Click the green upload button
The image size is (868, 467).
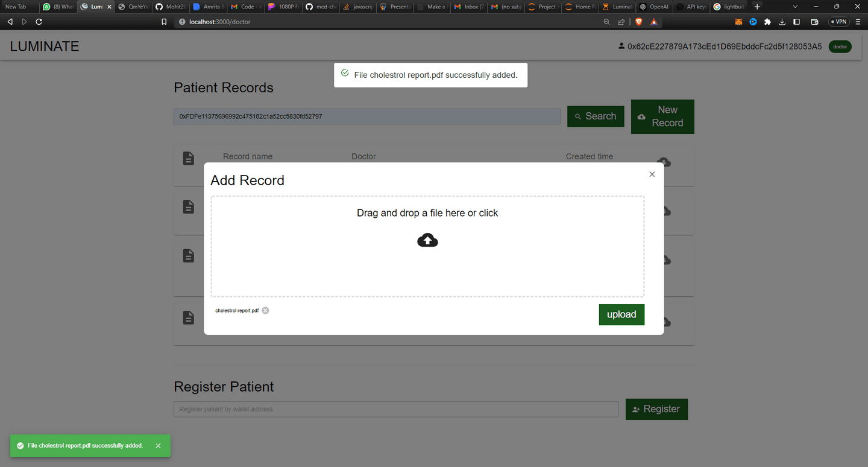click(x=621, y=314)
